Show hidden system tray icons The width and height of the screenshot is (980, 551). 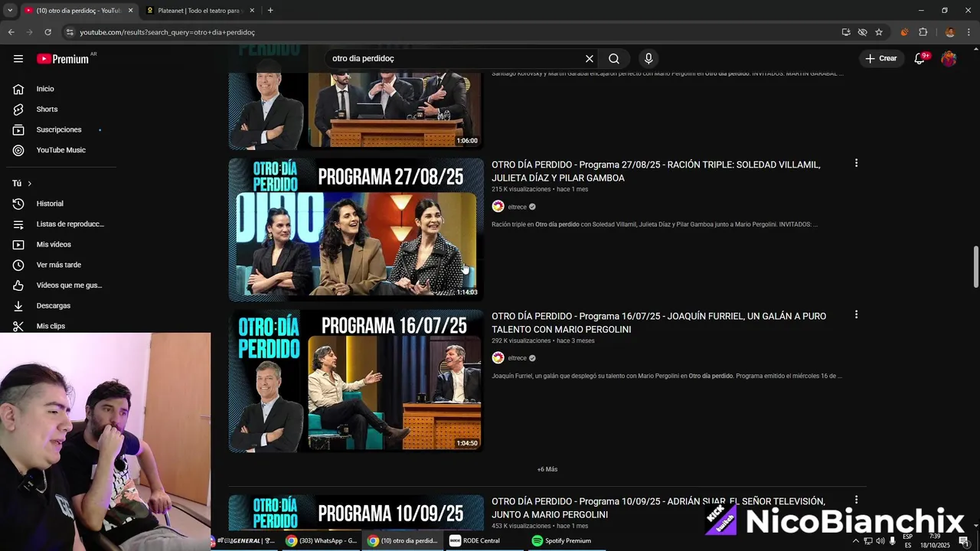[x=856, y=541]
